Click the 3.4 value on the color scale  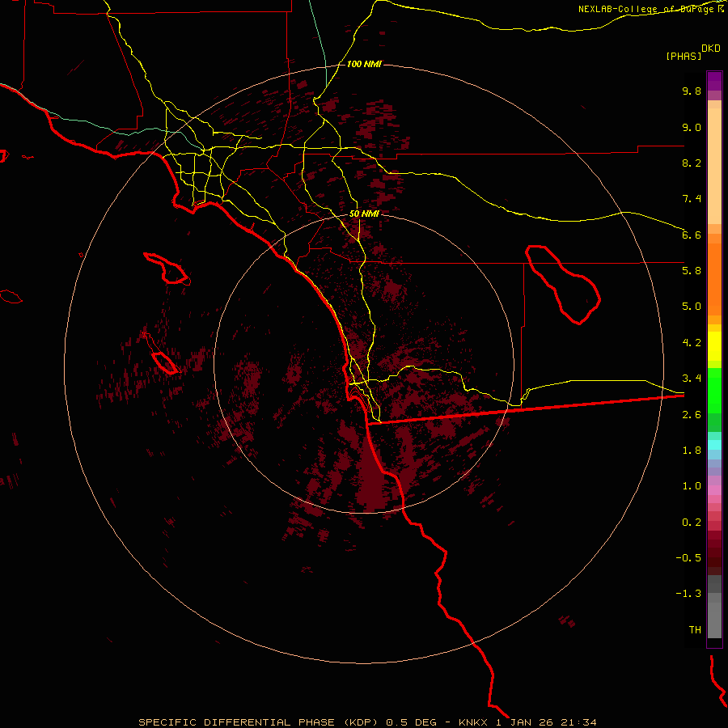click(692, 379)
